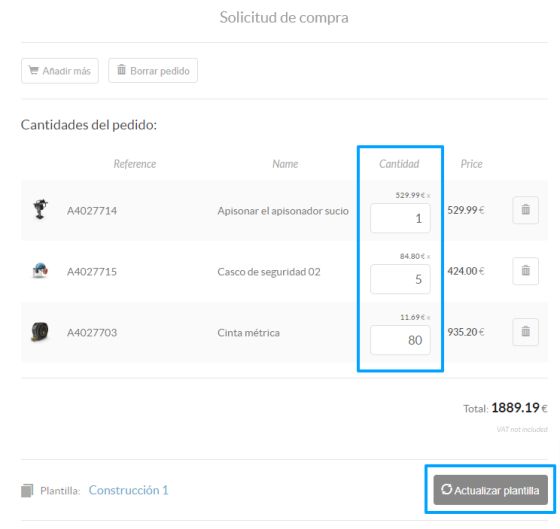This screenshot has width=560, height=529.
Task: Click the Cinta métrica product name
Action: [x=249, y=333]
